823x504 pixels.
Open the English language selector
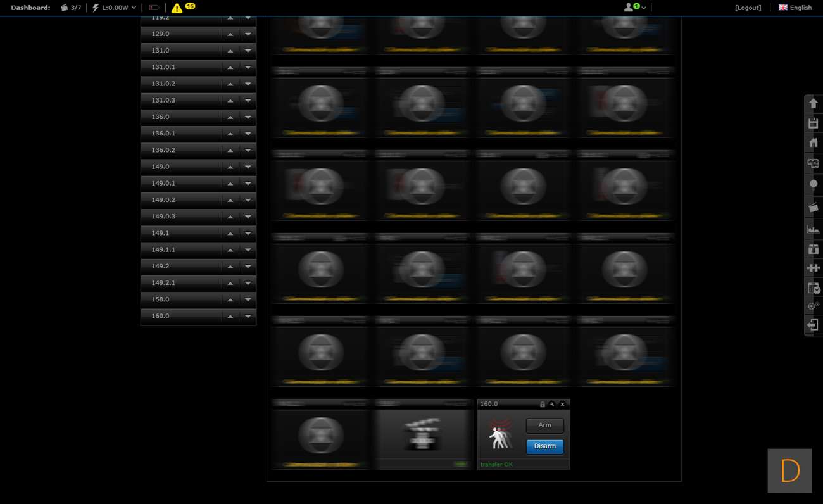point(795,8)
